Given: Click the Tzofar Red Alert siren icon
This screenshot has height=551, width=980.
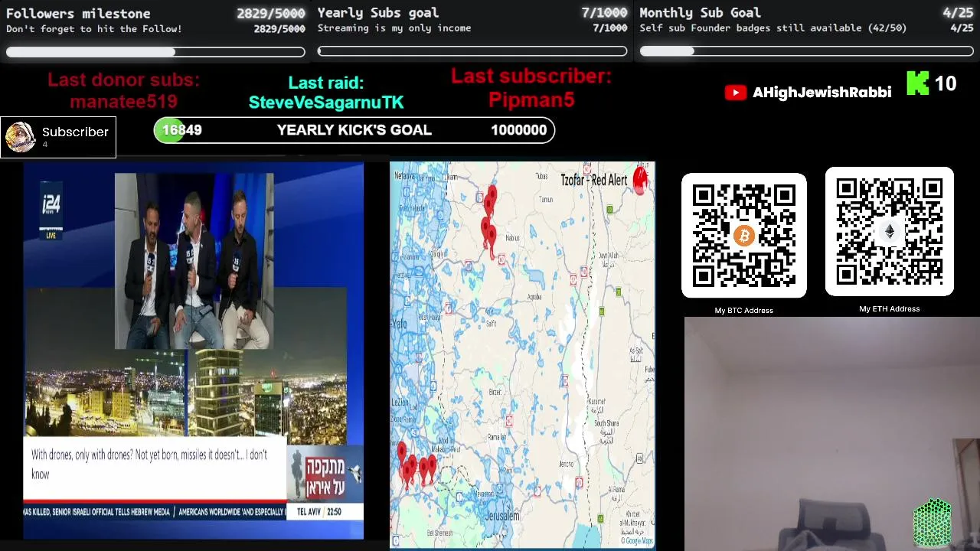Looking at the screenshot, I should pyautogui.click(x=640, y=181).
